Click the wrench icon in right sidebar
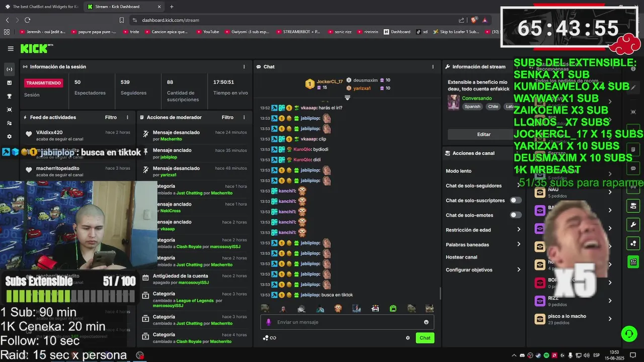The image size is (644, 362). click(x=633, y=224)
